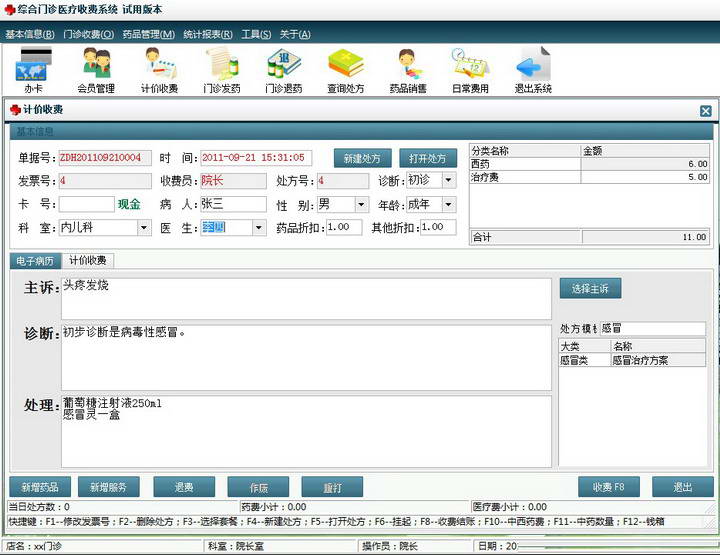This screenshot has width=720, height=555.
Task: Expand the 科室 dropdown showing 内儿科
Action: pyautogui.click(x=144, y=228)
